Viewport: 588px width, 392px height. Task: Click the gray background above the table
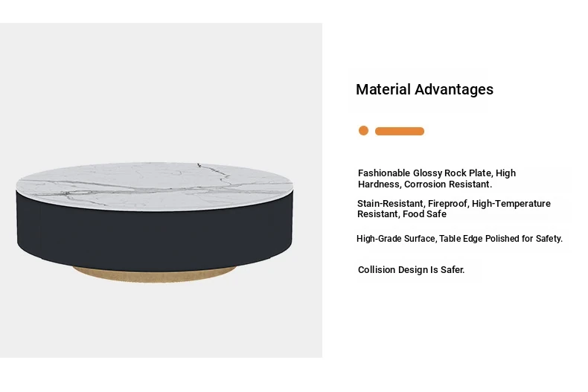(161, 89)
